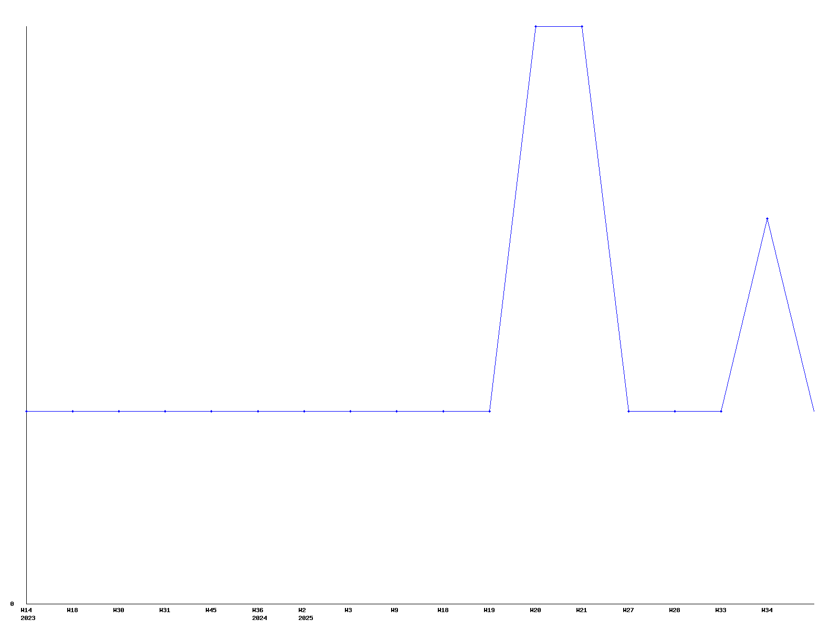Click the peak data point at W20

(535, 26)
